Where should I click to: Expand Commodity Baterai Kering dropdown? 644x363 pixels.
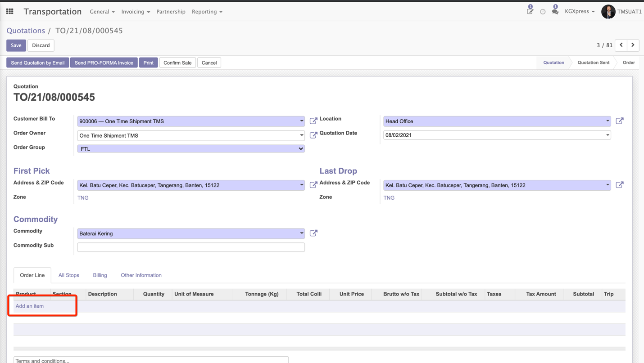(301, 233)
